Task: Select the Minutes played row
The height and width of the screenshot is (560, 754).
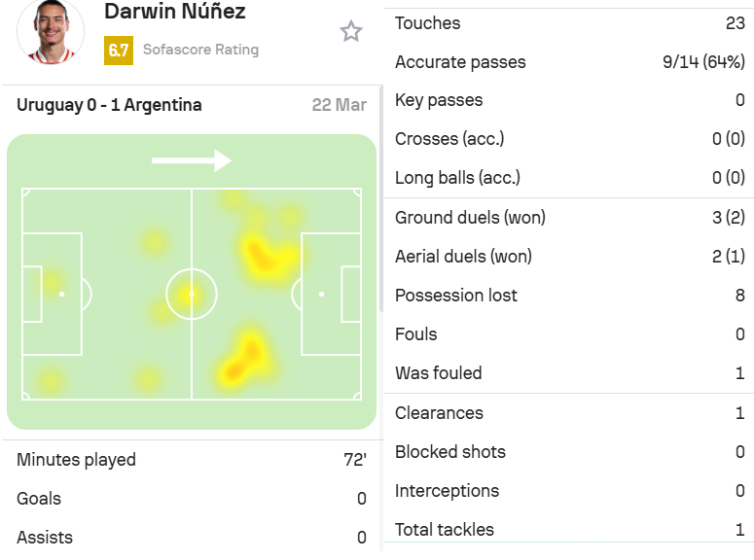Action: (192, 460)
